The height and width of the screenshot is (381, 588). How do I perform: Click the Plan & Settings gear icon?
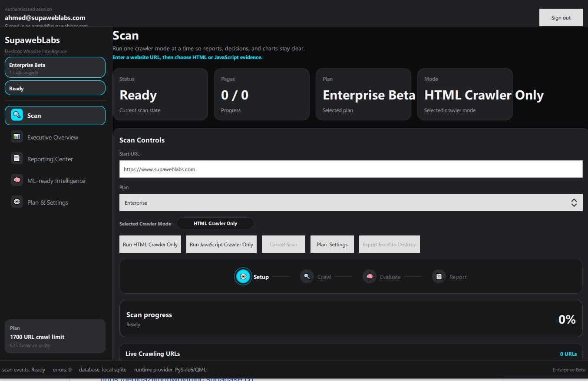tap(17, 202)
